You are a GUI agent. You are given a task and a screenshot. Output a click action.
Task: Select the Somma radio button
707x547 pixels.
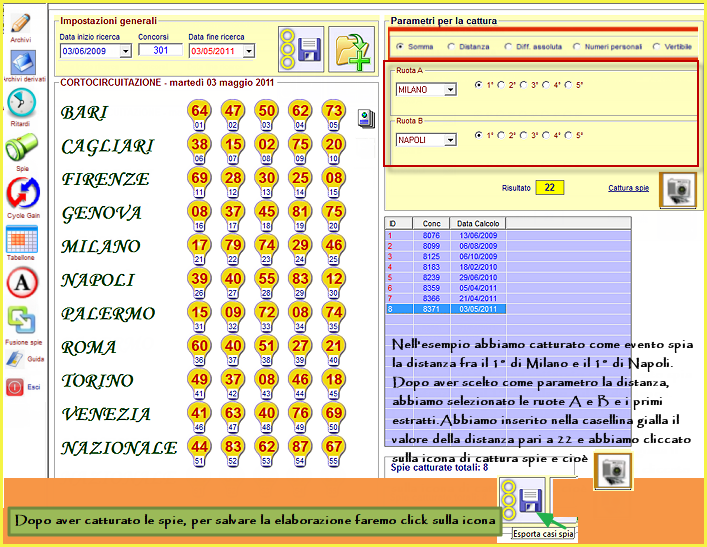pos(400,46)
